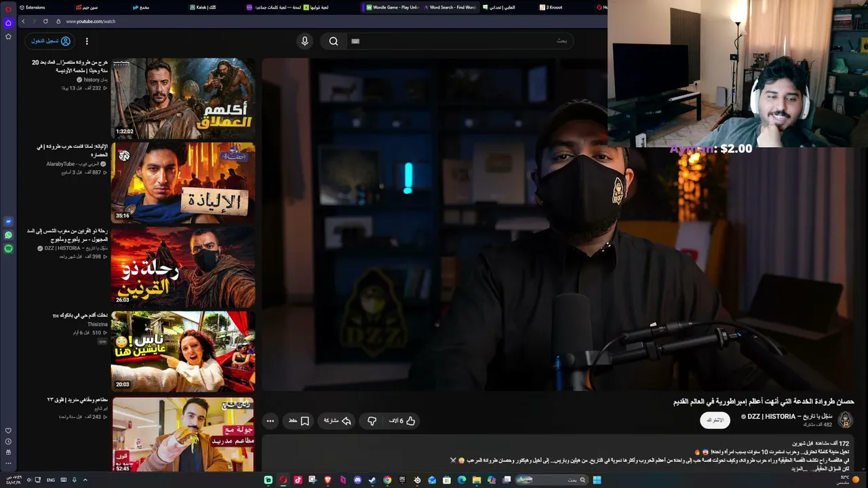This screenshot has height=488, width=868.
Task: Click the browser forward arrow
Action: 34,21
